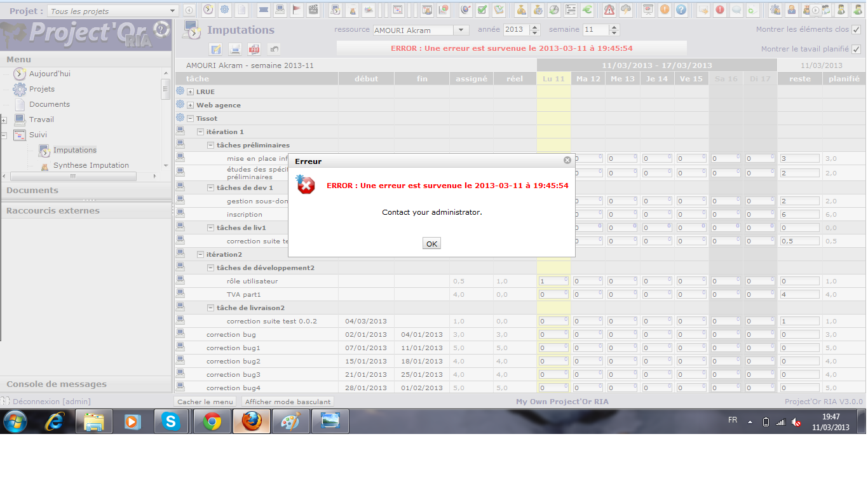Expand the LRUE project row
This screenshot has width=868, height=488.
click(x=190, y=92)
